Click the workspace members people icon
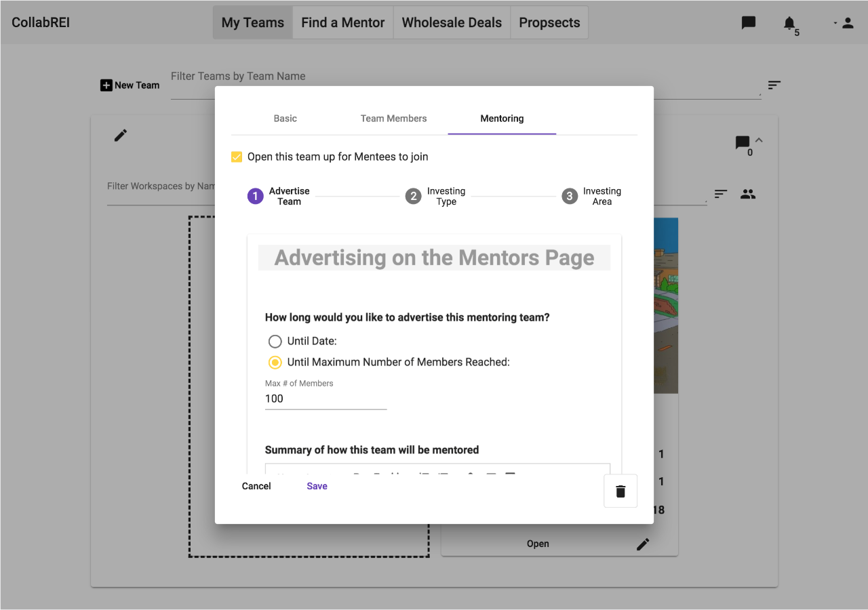Screen dimensions: 868x610 tap(748, 195)
